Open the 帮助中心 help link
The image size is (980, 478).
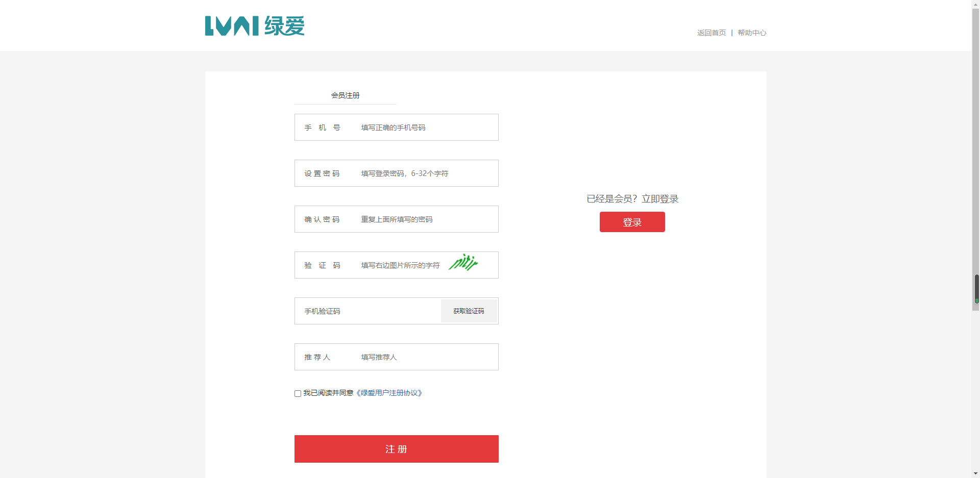[x=751, y=33]
